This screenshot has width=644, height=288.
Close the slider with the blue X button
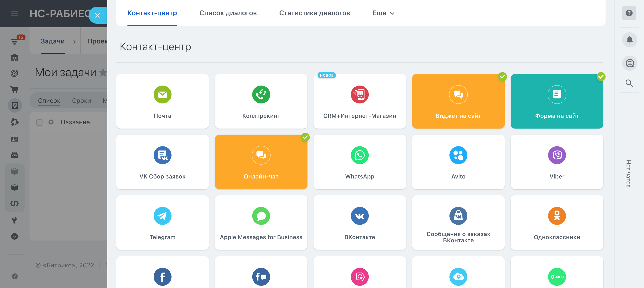coord(97,15)
